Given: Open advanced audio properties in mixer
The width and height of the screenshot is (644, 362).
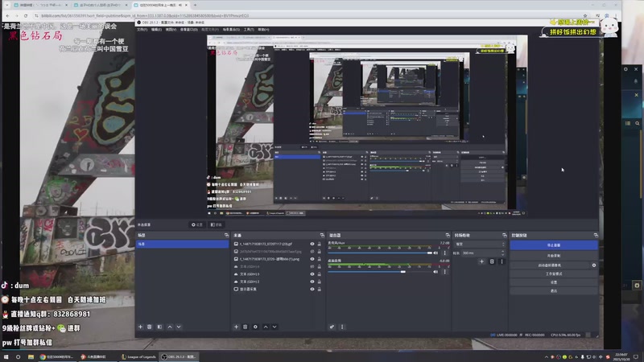Looking at the screenshot, I should [332, 327].
